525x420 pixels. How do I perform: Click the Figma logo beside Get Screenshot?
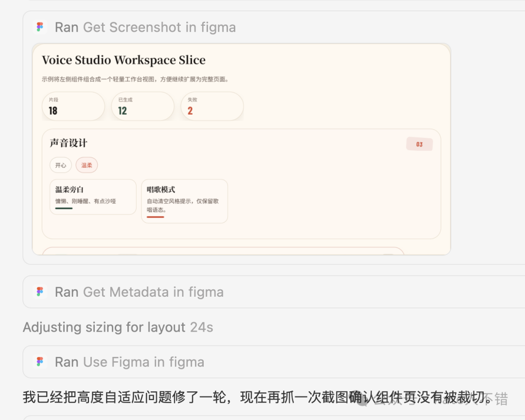40,27
